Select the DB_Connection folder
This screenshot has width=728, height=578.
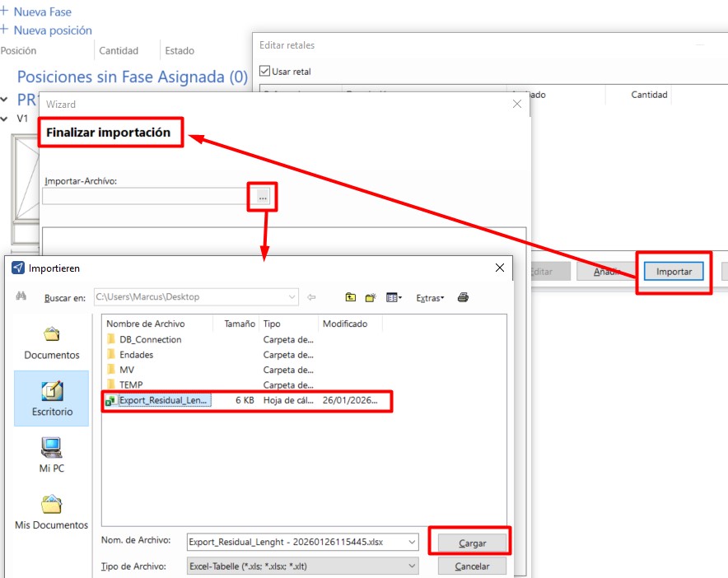tap(150, 339)
